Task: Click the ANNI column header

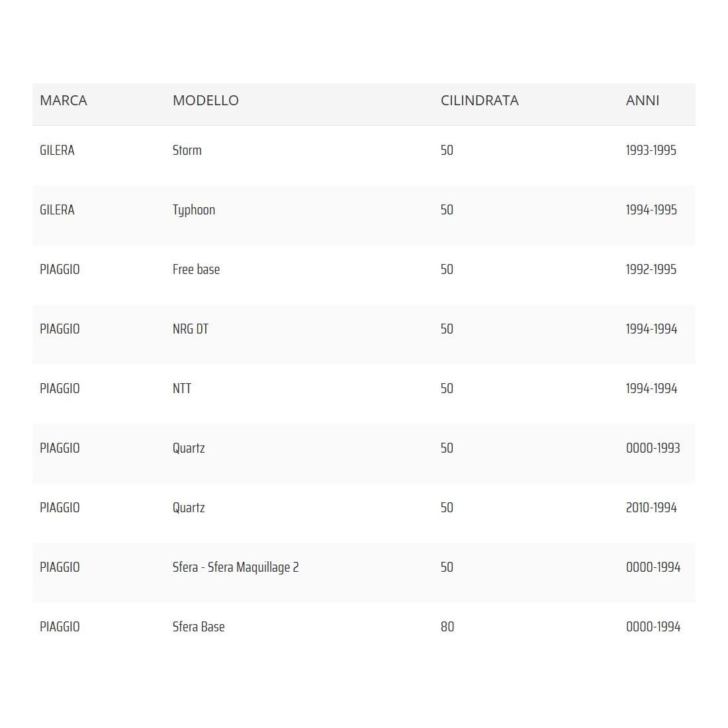Action: pos(642,101)
